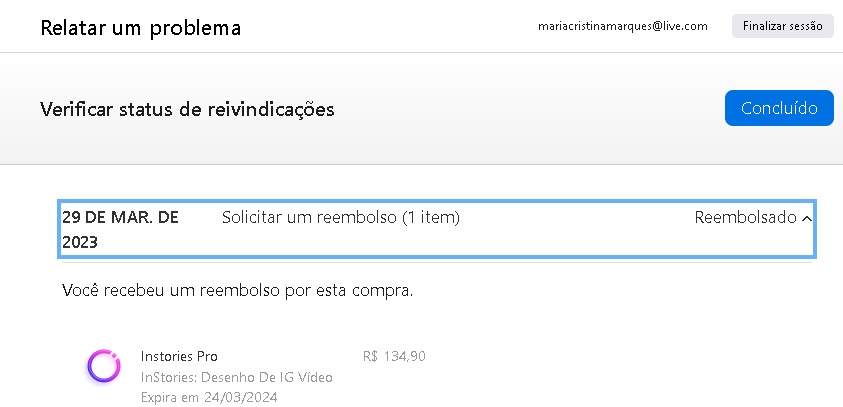Click the Relatar um problema page title
The image size is (843, 407).
pyautogui.click(x=141, y=27)
